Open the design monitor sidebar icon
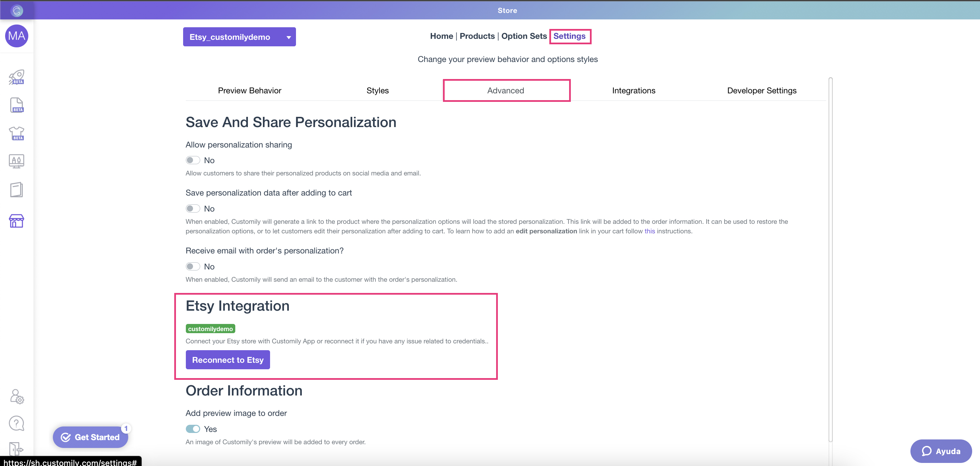This screenshot has width=980, height=466. [17, 161]
